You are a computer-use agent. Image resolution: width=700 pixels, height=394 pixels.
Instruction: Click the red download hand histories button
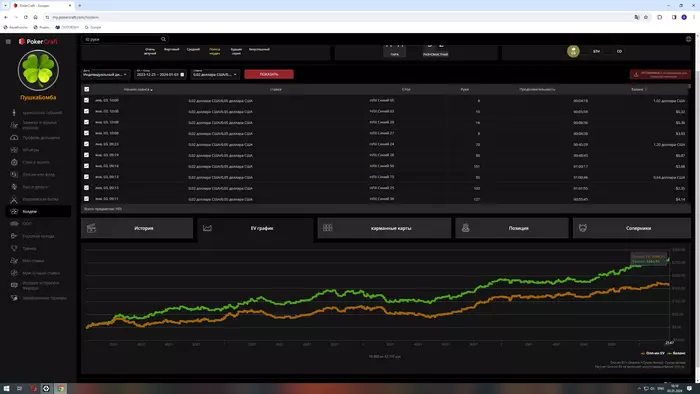[x=660, y=75]
